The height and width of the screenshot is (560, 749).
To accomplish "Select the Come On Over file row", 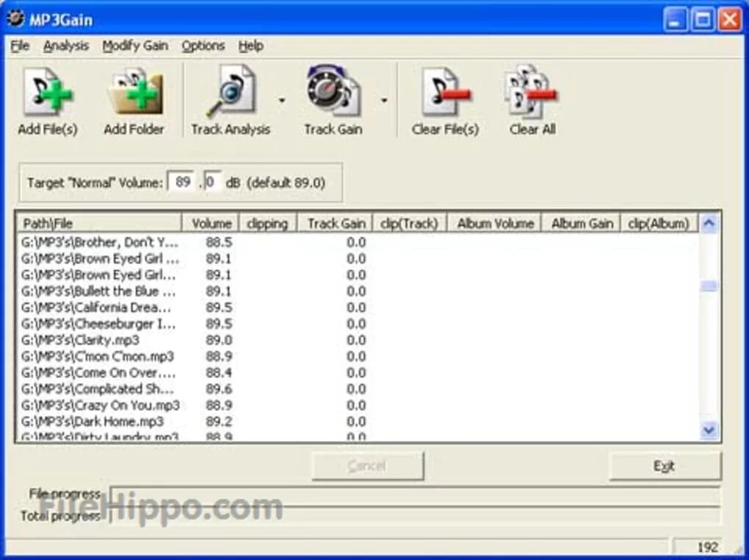I will pos(358,373).
